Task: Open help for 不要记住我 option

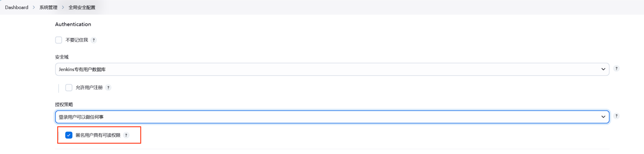Action: pos(93,40)
